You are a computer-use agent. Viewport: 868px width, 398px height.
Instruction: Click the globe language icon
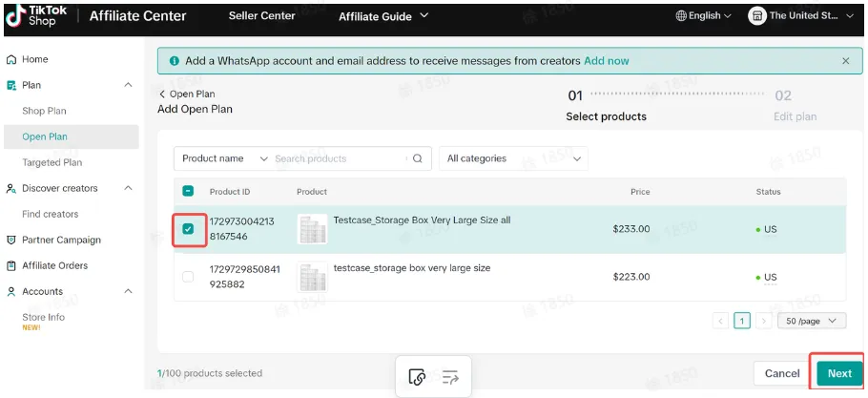(681, 16)
